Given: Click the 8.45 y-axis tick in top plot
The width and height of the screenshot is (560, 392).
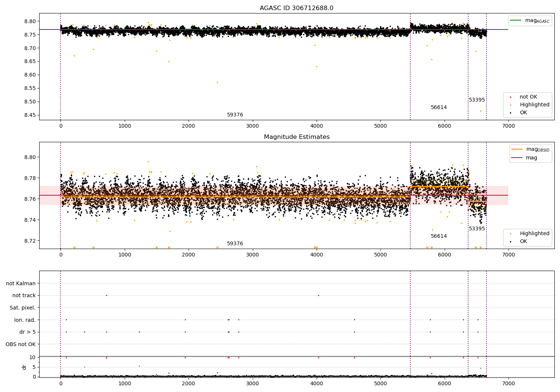Looking at the screenshot, I should (30, 115).
